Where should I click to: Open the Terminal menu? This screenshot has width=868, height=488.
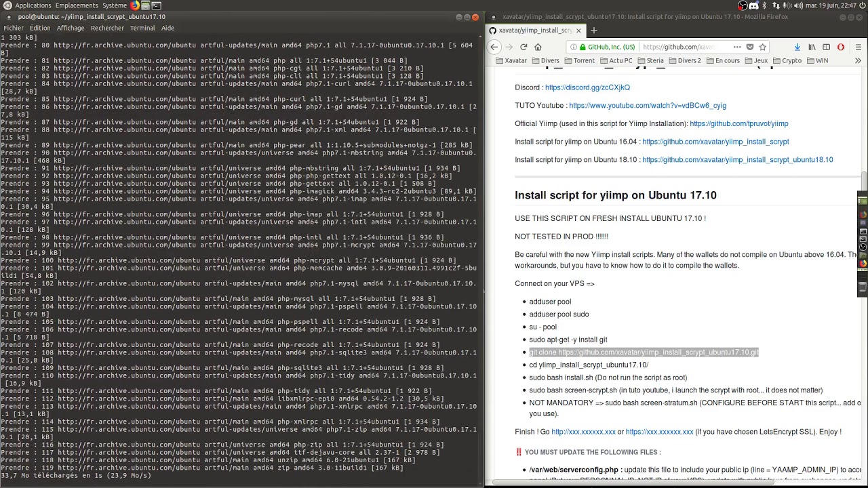(142, 28)
